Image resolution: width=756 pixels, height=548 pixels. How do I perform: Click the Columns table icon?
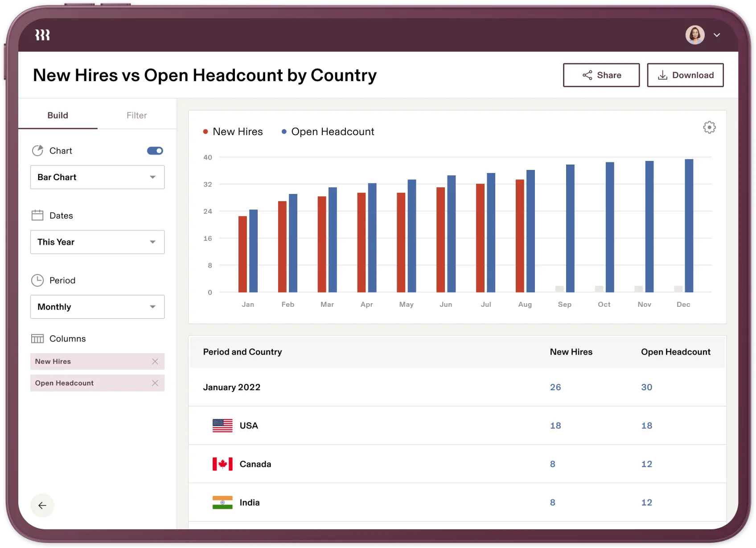point(38,338)
